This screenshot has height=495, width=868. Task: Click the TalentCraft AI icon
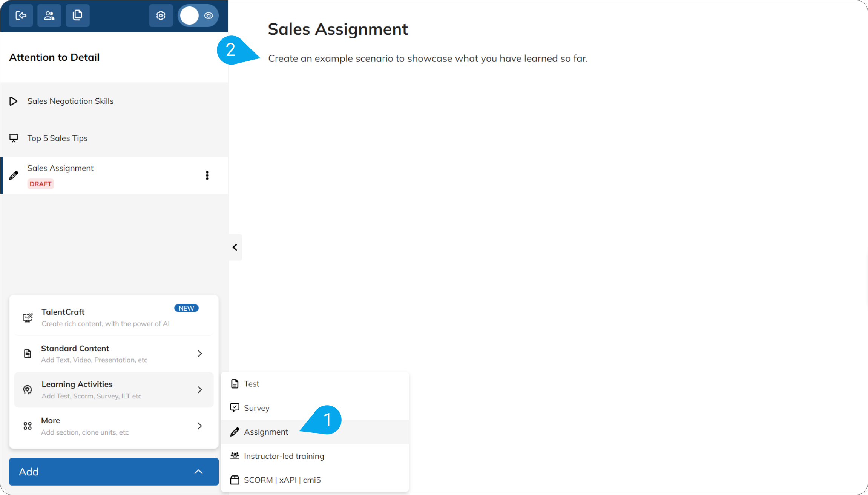click(28, 318)
